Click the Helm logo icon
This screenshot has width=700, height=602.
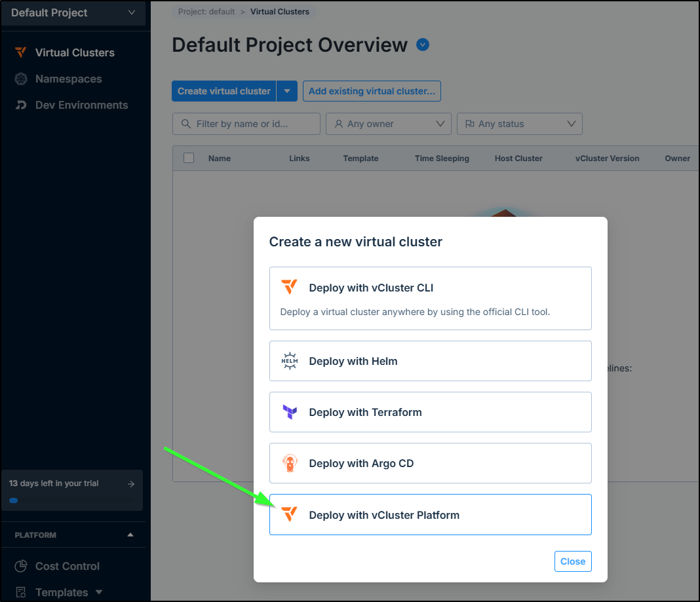[x=289, y=361]
